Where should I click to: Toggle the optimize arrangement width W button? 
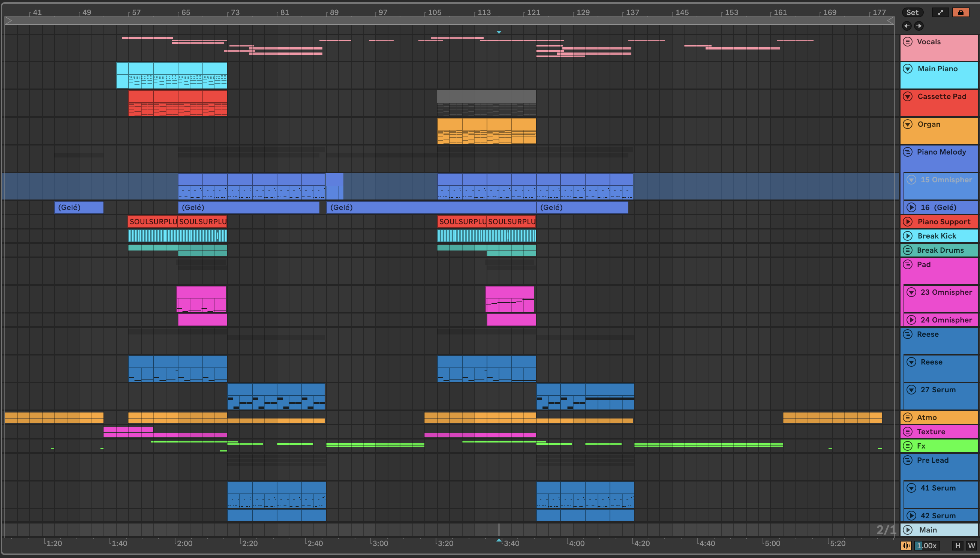point(972,546)
